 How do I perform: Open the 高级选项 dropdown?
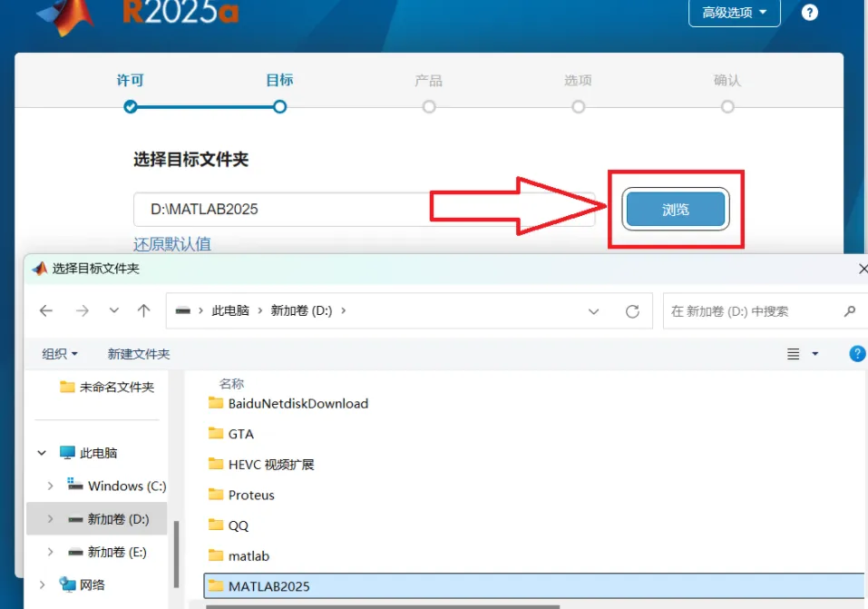click(734, 12)
